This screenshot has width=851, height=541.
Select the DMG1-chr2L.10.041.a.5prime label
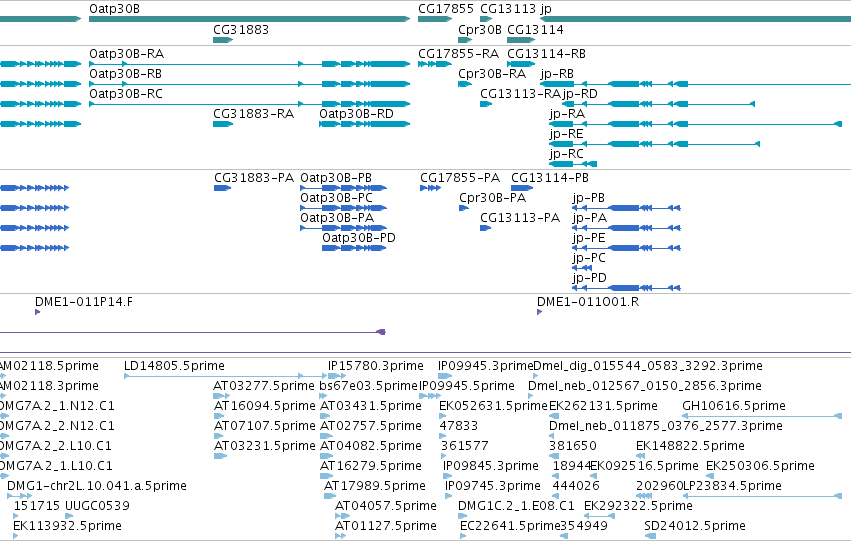[x=97, y=487]
